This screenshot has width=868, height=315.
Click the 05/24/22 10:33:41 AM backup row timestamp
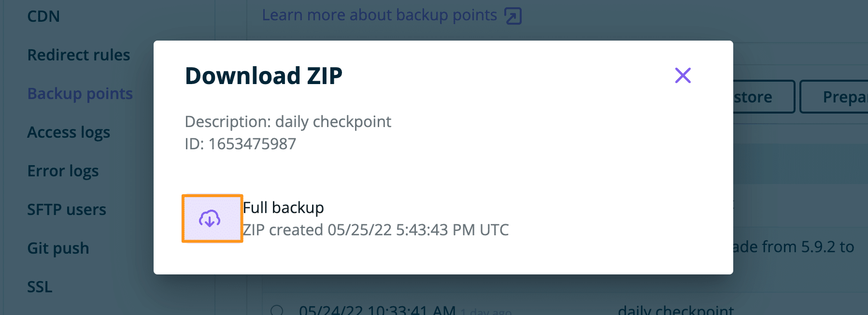377,310
